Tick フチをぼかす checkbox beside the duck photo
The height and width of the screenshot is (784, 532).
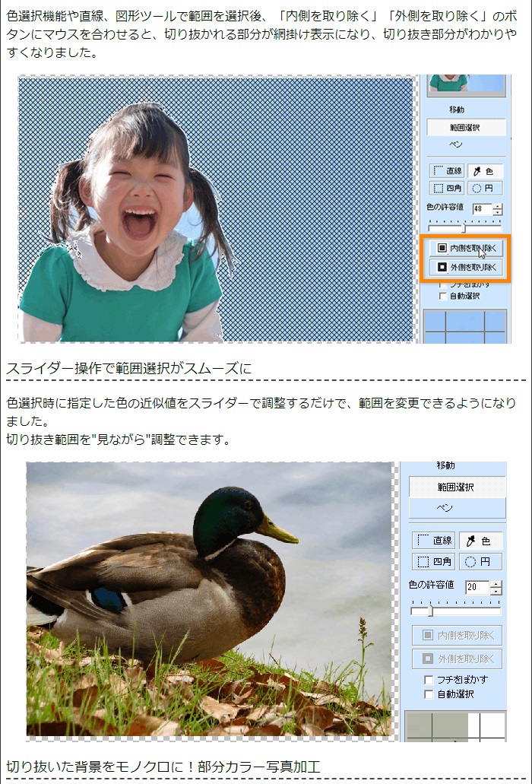pyautogui.click(x=428, y=680)
